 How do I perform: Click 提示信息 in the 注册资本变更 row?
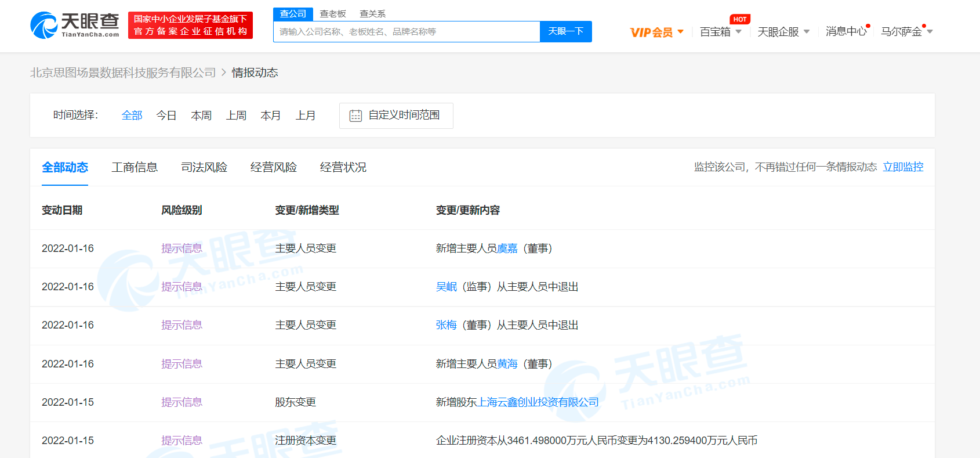(182, 441)
